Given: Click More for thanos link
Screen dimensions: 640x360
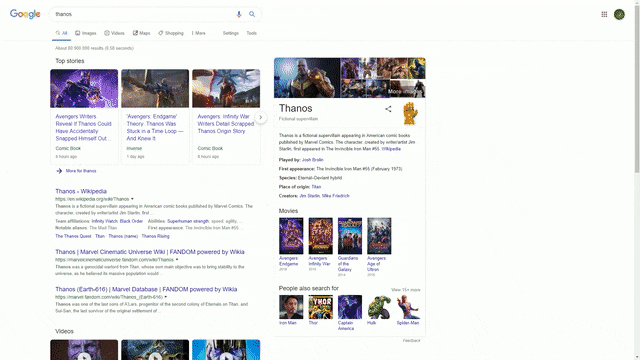Looking at the screenshot, I should (81, 171).
